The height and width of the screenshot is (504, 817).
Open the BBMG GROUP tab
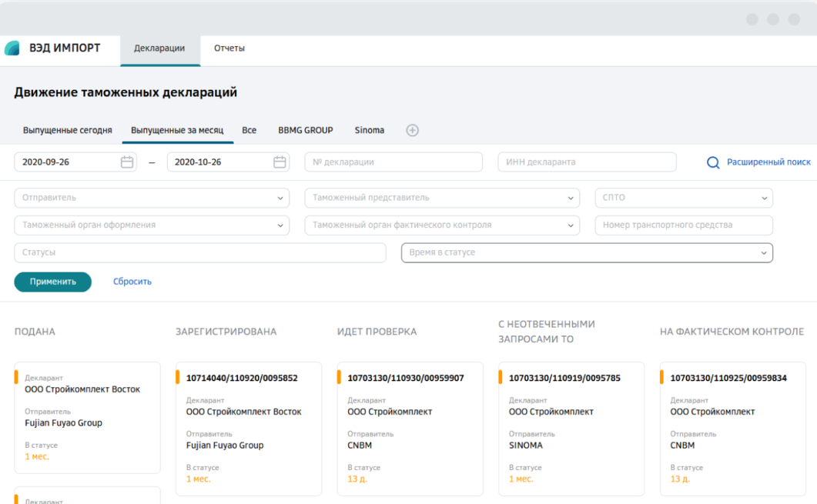pyautogui.click(x=306, y=130)
